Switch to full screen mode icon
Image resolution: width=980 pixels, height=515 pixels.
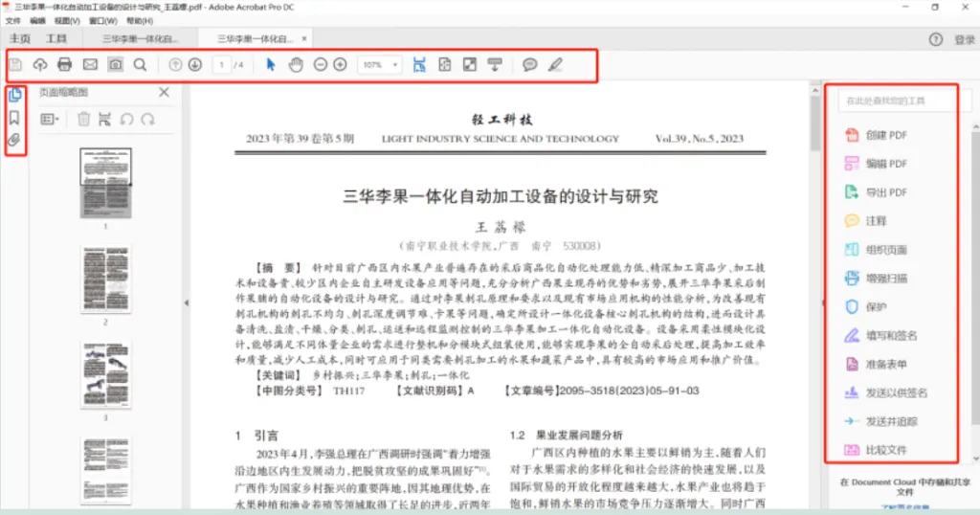tap(469, 64)
